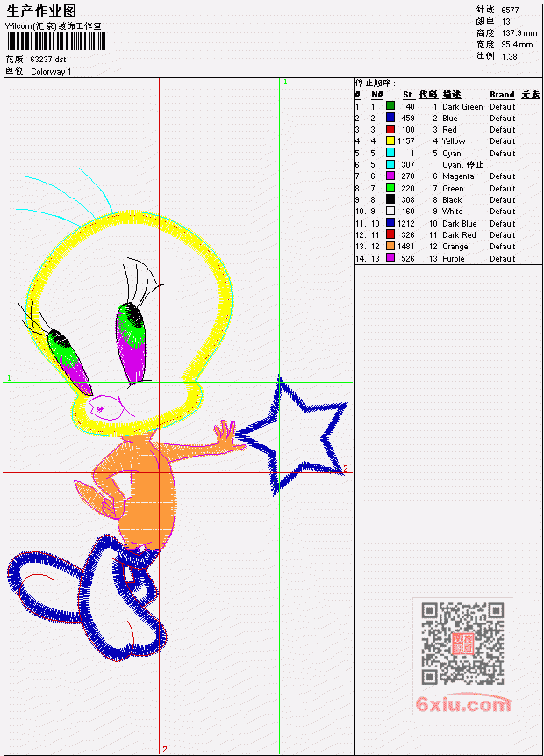Click the stitch count 459 for Blue
The image size is (544, 756).
(x=408, y=119)
